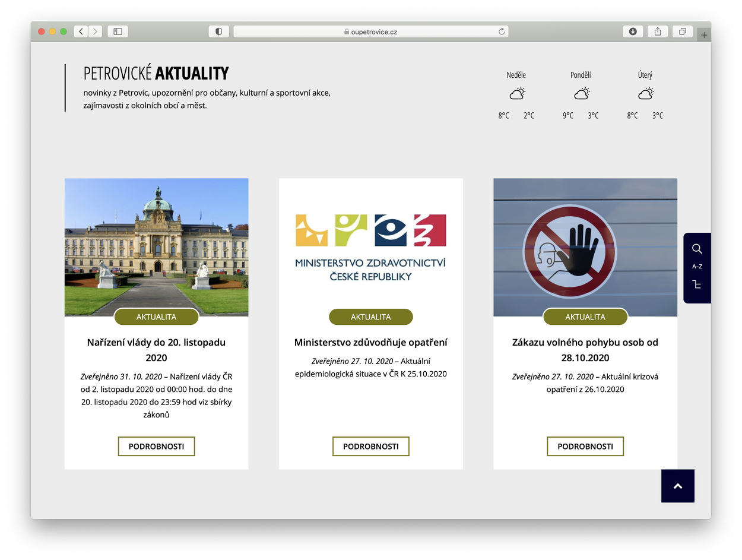Open Podrobnosti for Nařízení vlády article
Viewport: 742px width, 560px height.
156,446
